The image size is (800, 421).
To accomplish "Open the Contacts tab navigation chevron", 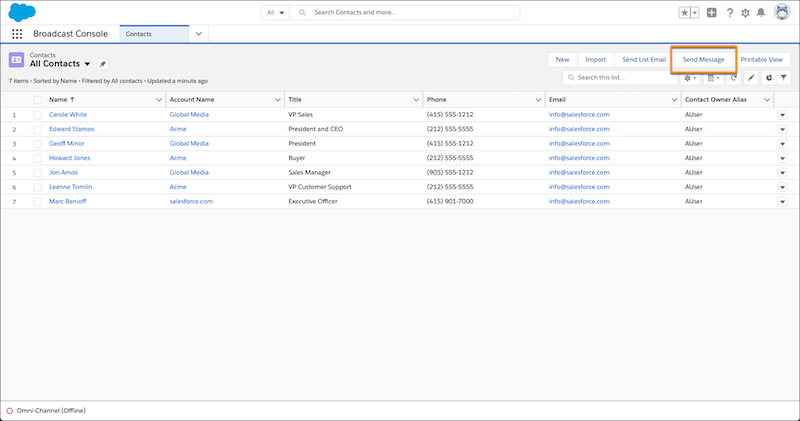I will click(x=198, y=34).
